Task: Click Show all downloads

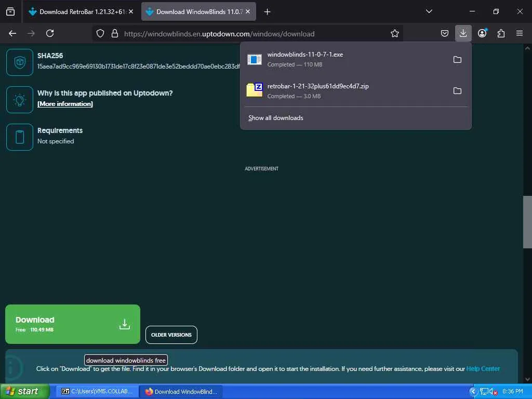Action: pos(275,118)
